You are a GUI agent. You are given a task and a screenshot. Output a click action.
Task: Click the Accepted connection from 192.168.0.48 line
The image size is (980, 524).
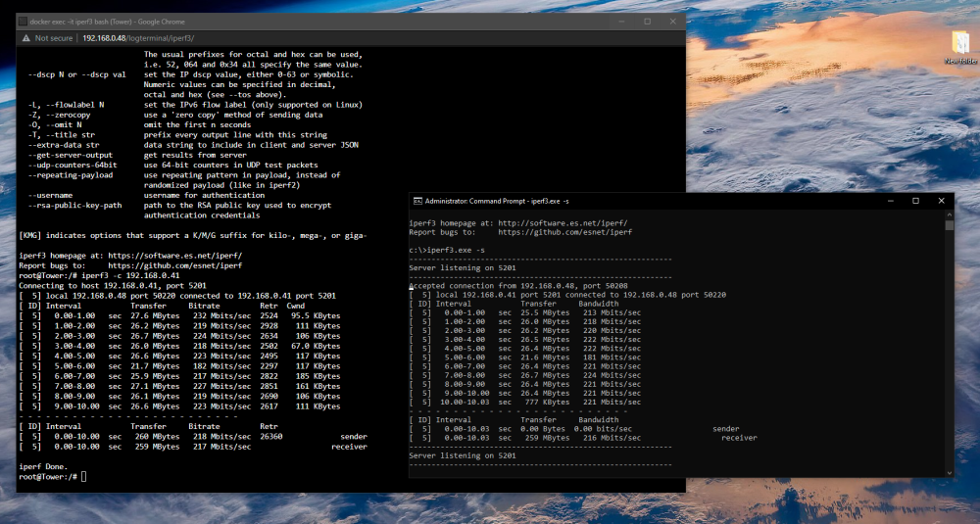click(x=518, y=285)
